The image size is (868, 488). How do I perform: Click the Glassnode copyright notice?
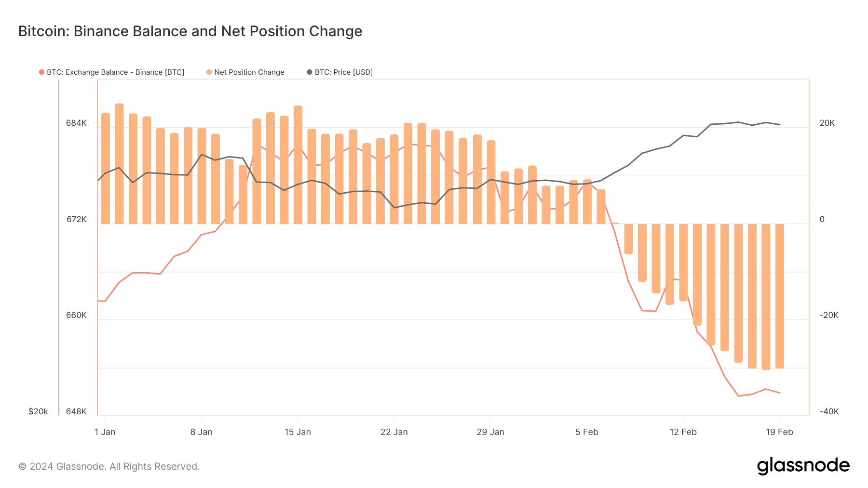109,466
